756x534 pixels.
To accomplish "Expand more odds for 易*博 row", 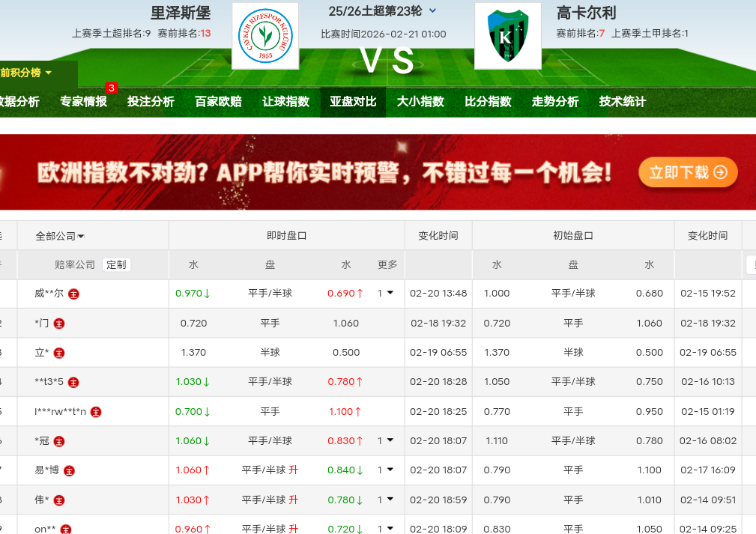I will (385, 470).
